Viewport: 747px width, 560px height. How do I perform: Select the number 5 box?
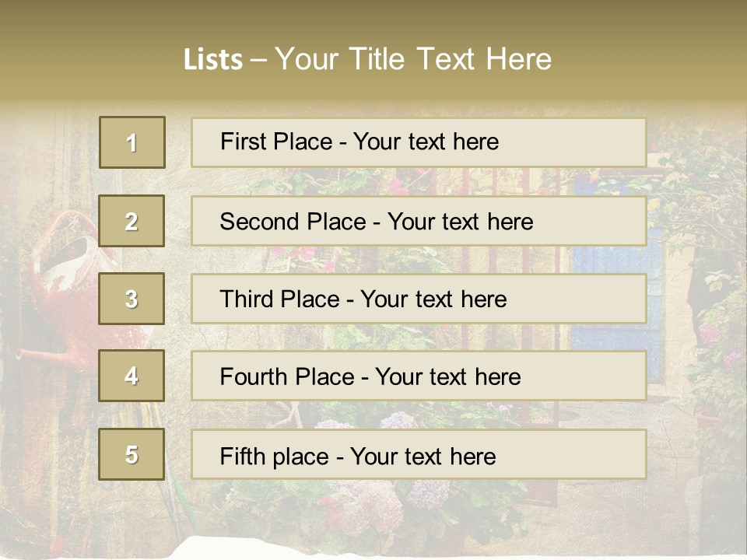pyautogui.click(x=132, y=454)
